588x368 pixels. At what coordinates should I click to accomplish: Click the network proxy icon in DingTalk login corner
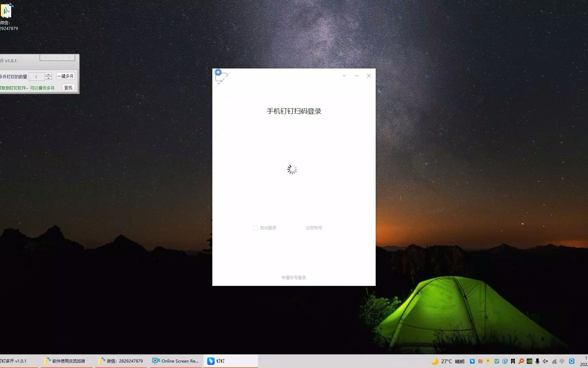coord(220,77)
